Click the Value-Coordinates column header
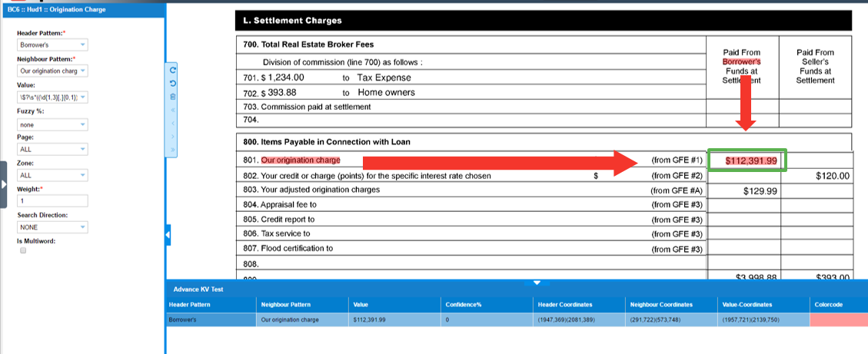The width and height of the screenshot is (868, 354). (x=764, y=305)
